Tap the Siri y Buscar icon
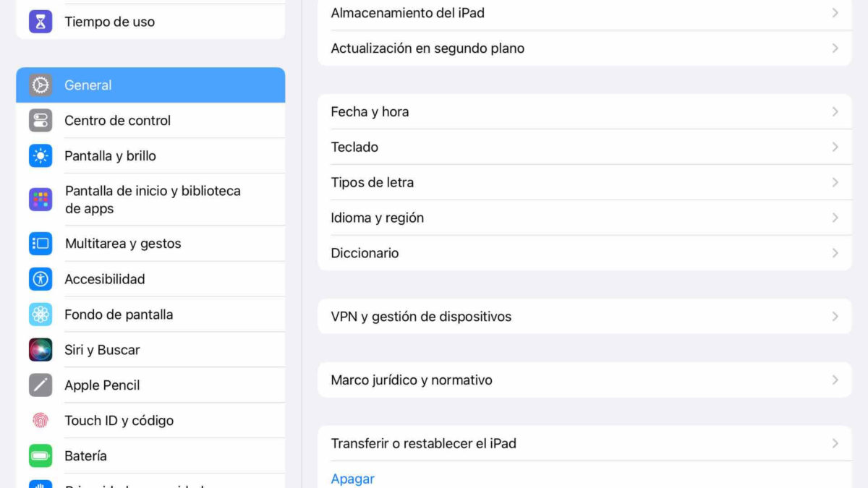This screenshot has height=488, width=868. tap(41, 350)
